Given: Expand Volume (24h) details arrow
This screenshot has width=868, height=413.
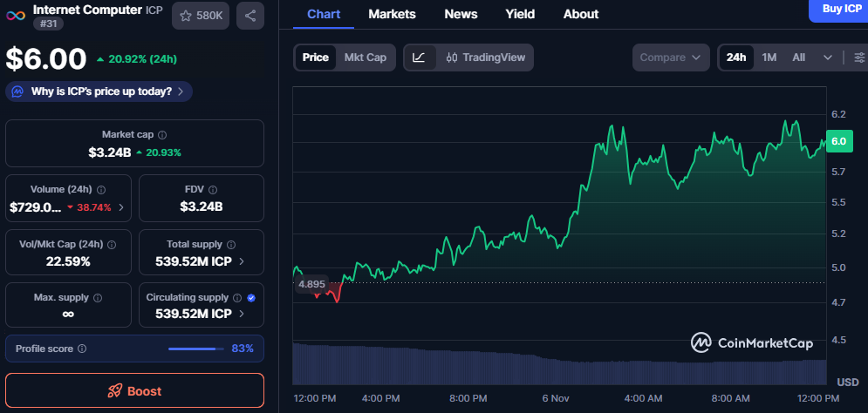Looking at the screenshot, I should 121,207.
